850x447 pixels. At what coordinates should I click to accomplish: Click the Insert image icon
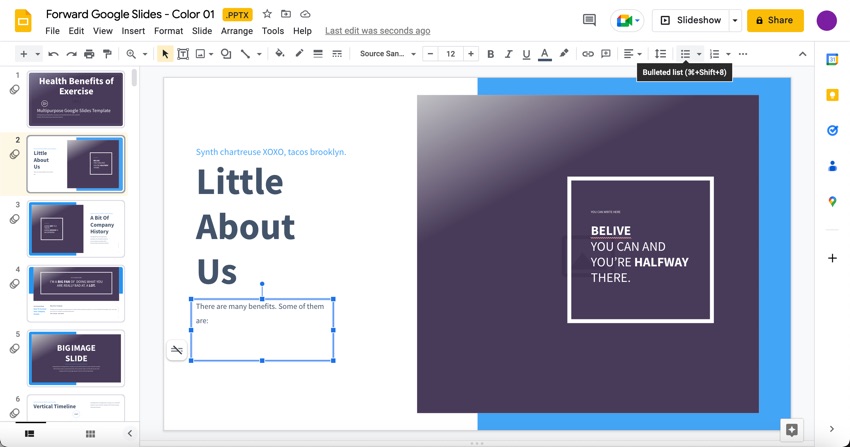point(201,54)
